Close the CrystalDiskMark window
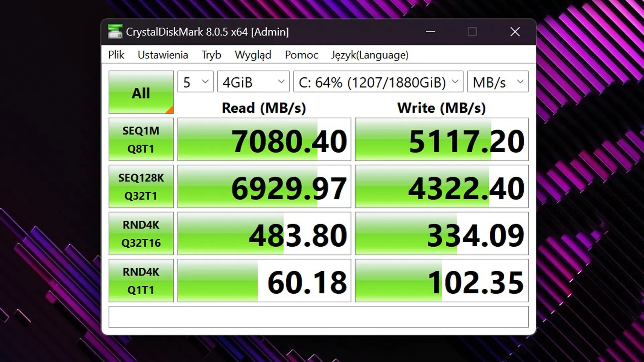This screenshot has width=644, height=362. [515, 32]
